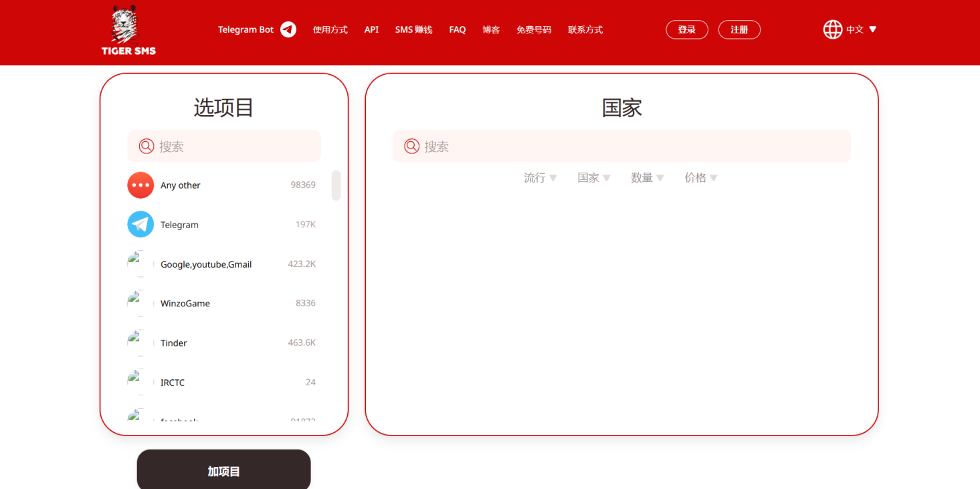Select the Any other red dots icon

tap(140, 185)
